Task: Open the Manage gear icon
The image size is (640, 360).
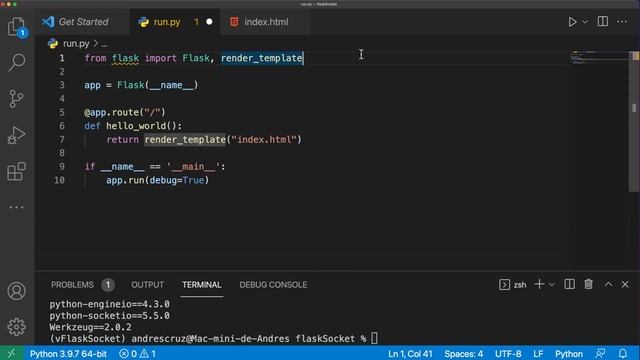Action: [x=16, y=327]
